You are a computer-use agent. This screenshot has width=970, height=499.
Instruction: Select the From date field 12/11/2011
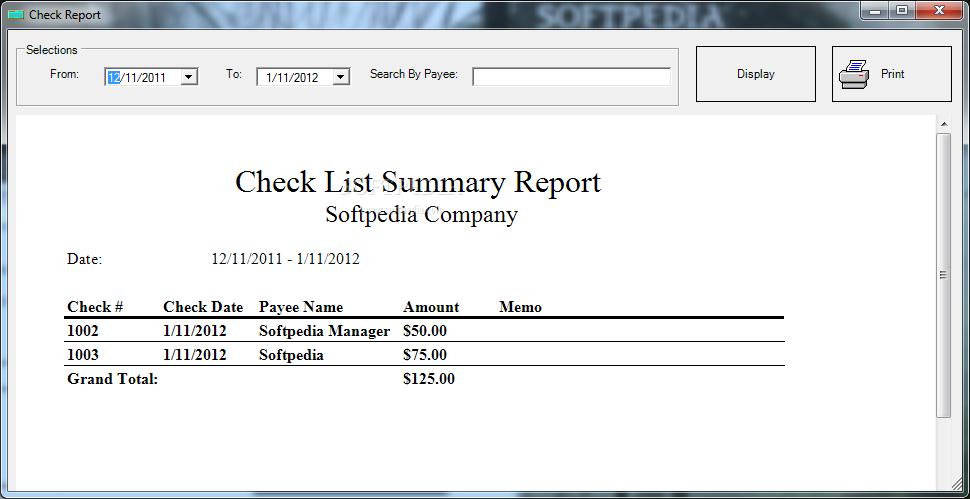[151, 77]
